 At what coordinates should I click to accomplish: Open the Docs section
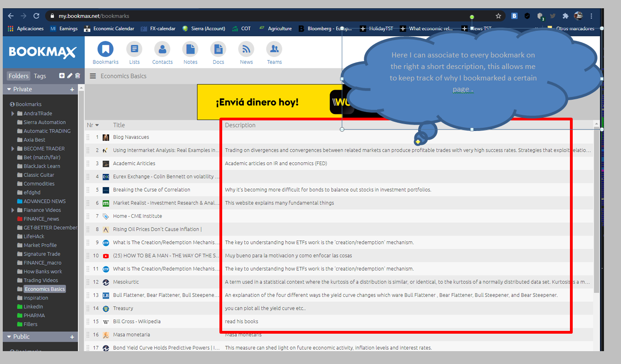(218, 49)
